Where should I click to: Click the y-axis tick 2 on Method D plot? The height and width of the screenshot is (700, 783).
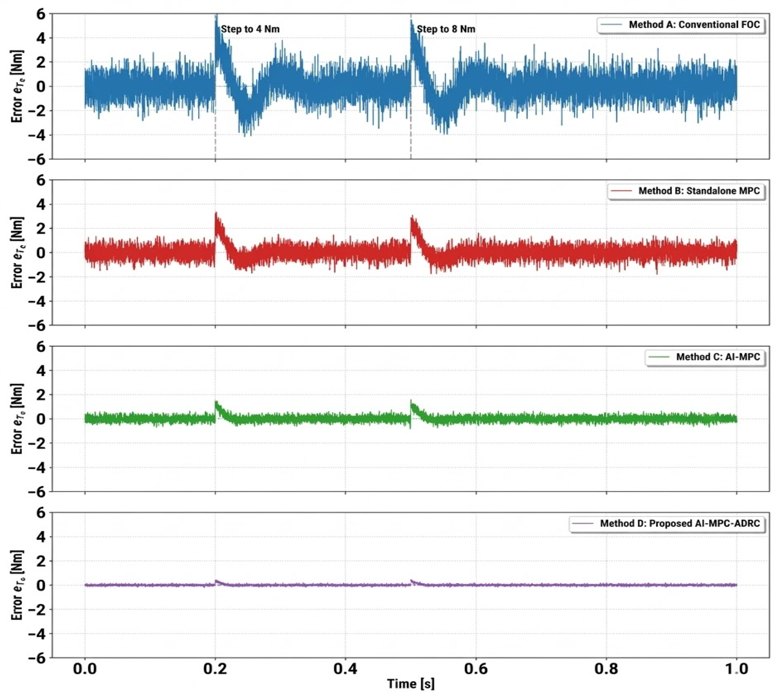coord(41,561)
